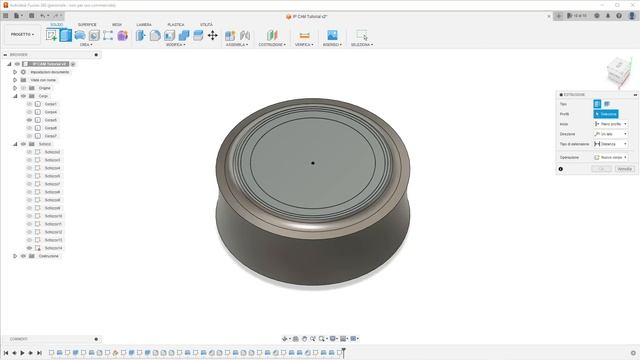Open the Verifica menu label
Image resolution: width=640 pixels, height=360 pixels.
click(304, 44)
